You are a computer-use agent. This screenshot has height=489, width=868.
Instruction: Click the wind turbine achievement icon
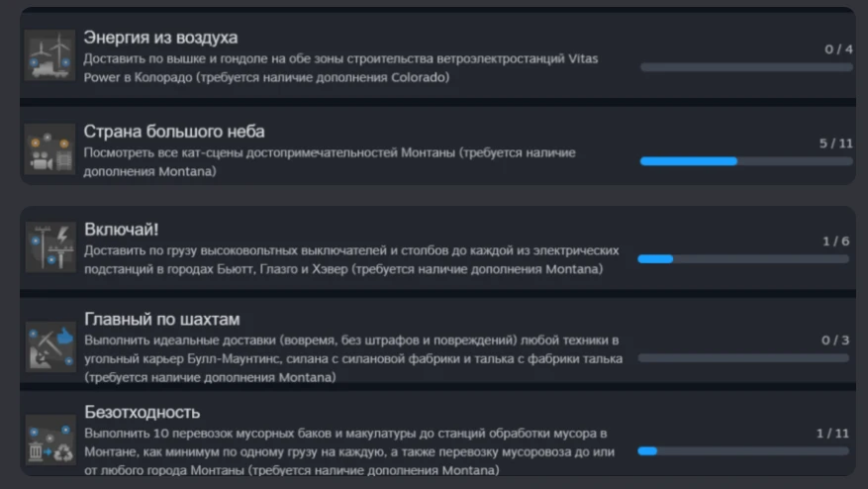[x=49, y=55]
